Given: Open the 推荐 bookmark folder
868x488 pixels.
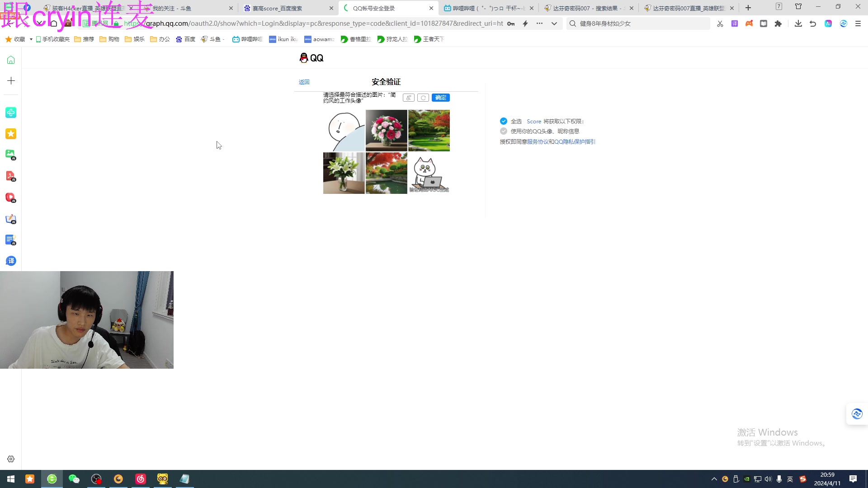Looking at the screenshot, I should (84, 39).
